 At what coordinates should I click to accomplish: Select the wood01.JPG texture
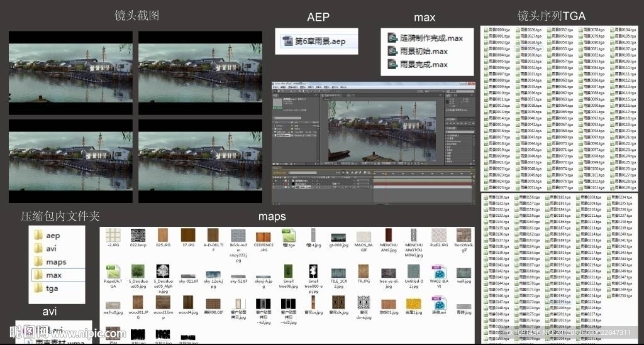click(x=138, y=302)
